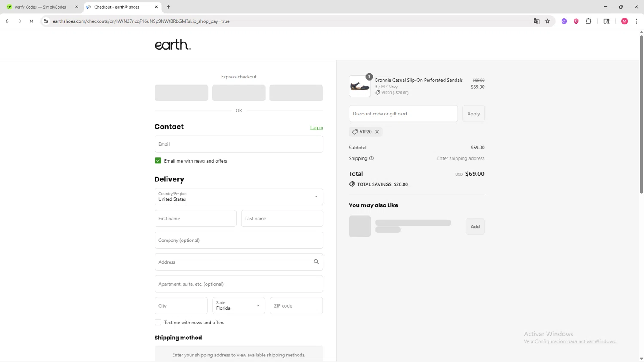Click the page vertical scrollbar
This screenshot has width=644, height=362.
coord(641,114)
